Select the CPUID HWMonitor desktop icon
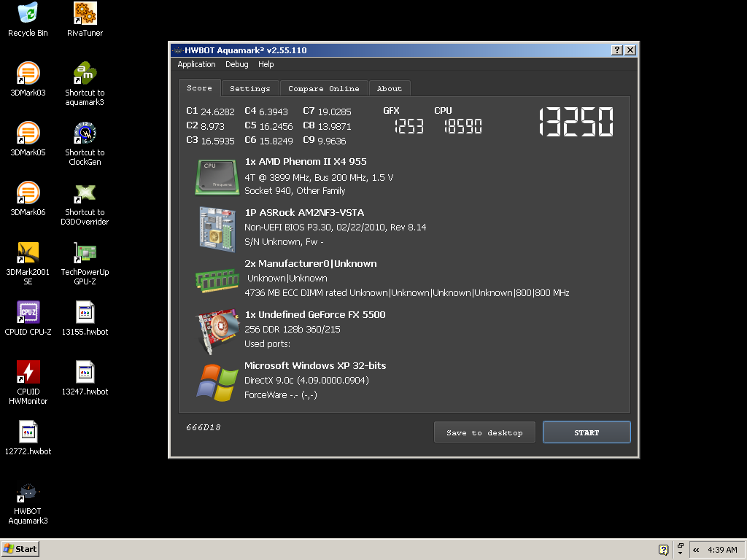This screenshot has height=560, width=747. point(28,384)
